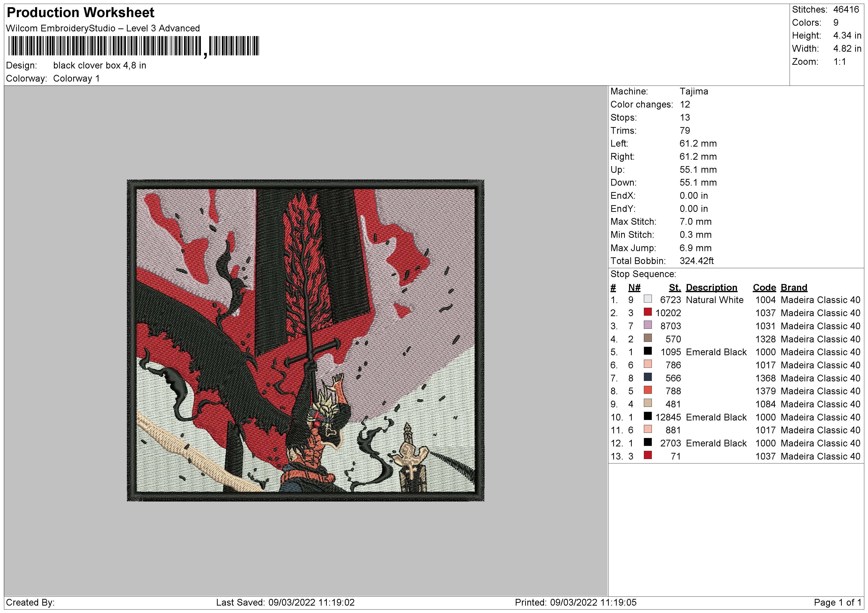868x613 pixels.
Task: Click the Natural White swatch in row 1
Action: (x=648, y=299)
